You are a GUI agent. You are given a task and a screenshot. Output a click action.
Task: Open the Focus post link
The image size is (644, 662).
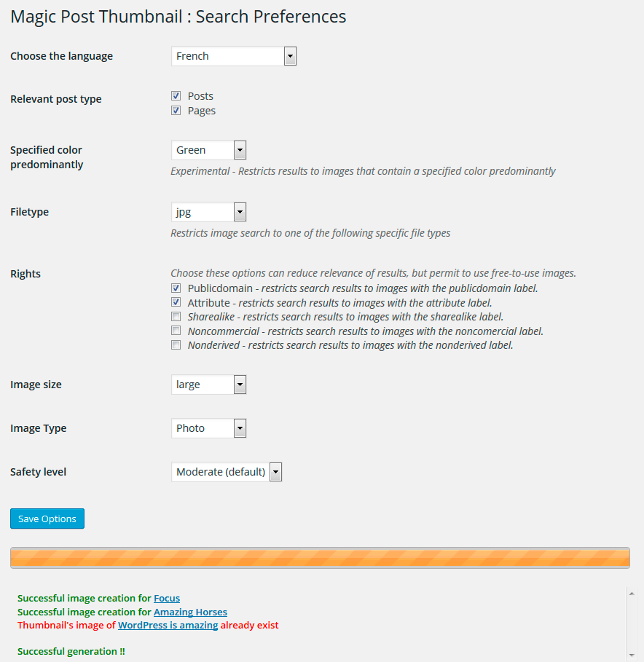tap(167, 598)
